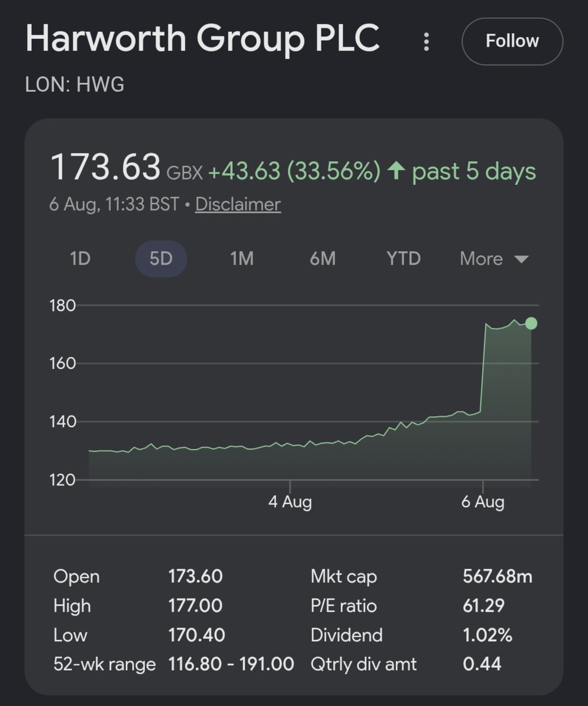Image resolution: width=588 pixels, height=706 pixels.
Task: Click the green current price dot on chart
Action: (x=532, y=323)
